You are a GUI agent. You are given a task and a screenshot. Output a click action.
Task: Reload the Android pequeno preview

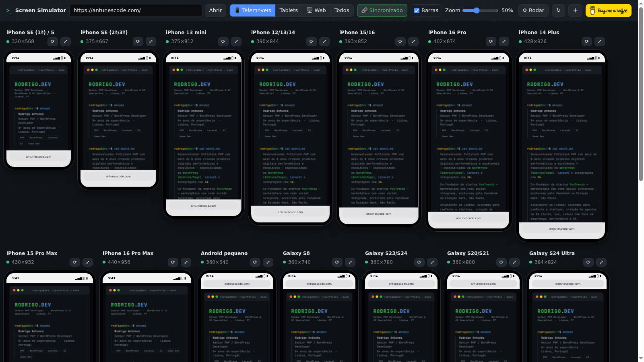255,262
